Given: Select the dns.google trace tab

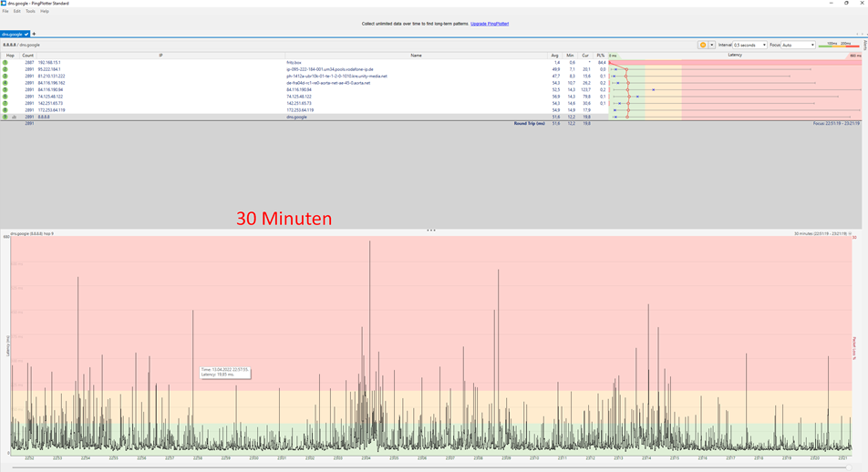Looking at the screenshot, I should [15, 35].
